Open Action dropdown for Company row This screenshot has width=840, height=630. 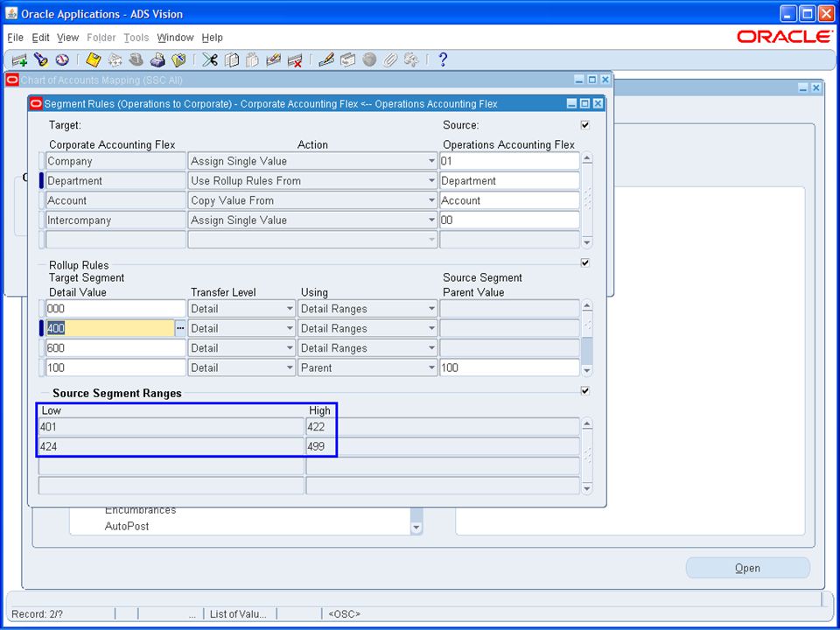pos(431,161)
